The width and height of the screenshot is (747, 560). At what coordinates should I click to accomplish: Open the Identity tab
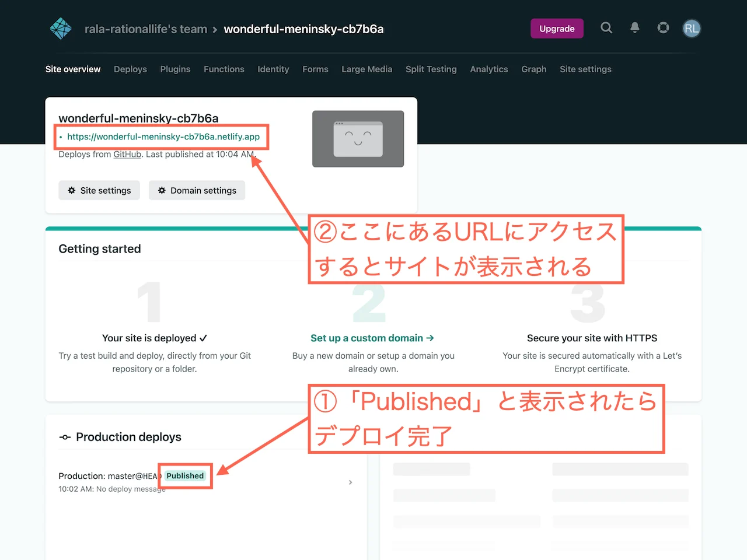(273, 69)
